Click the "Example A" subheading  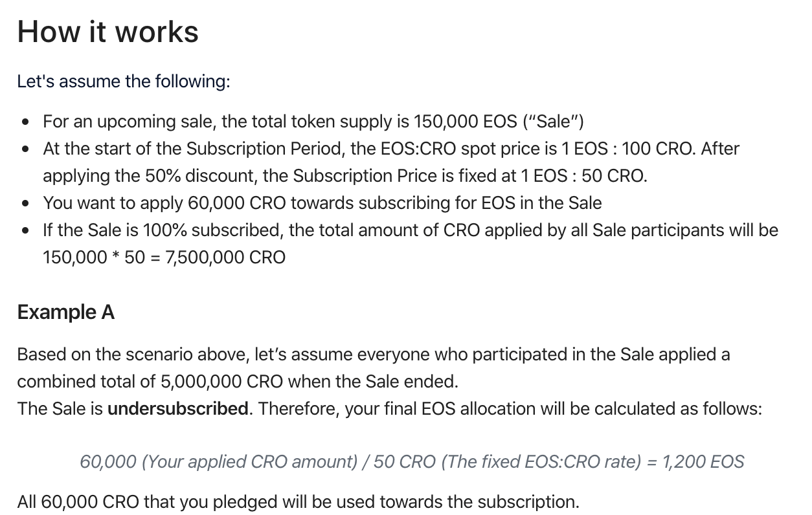click(x=66, y=312)
